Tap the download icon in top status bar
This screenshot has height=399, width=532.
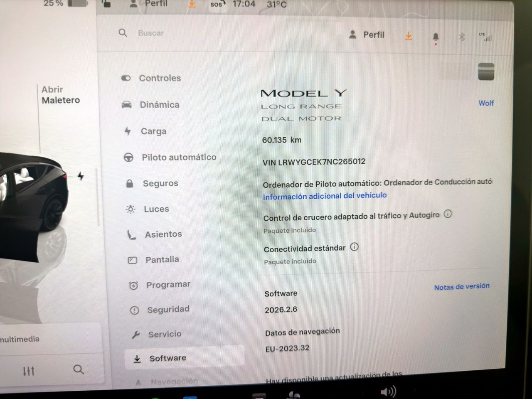coord(192,4)
